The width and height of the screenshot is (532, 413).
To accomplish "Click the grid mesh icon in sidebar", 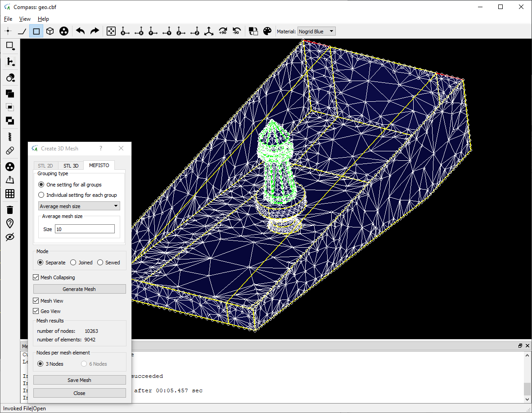I will (10, 194).
